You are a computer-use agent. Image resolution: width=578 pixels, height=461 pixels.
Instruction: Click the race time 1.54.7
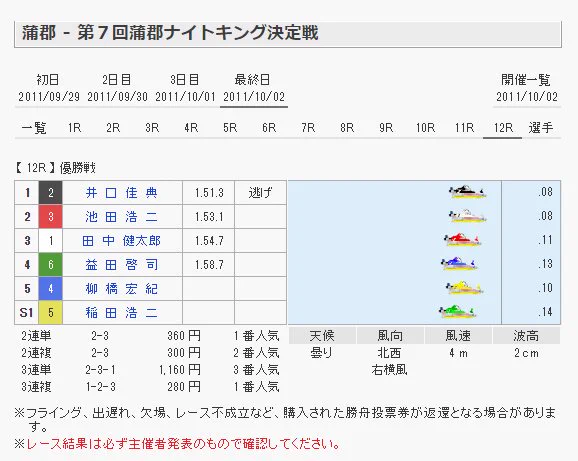209,240
